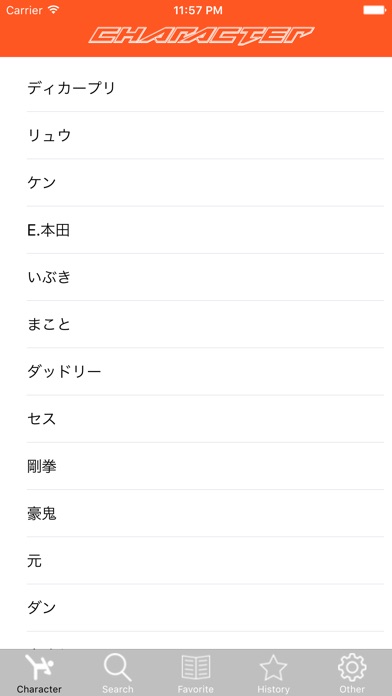
Task: Choose 剛拳 character row
Action: [x=196, y=467]
